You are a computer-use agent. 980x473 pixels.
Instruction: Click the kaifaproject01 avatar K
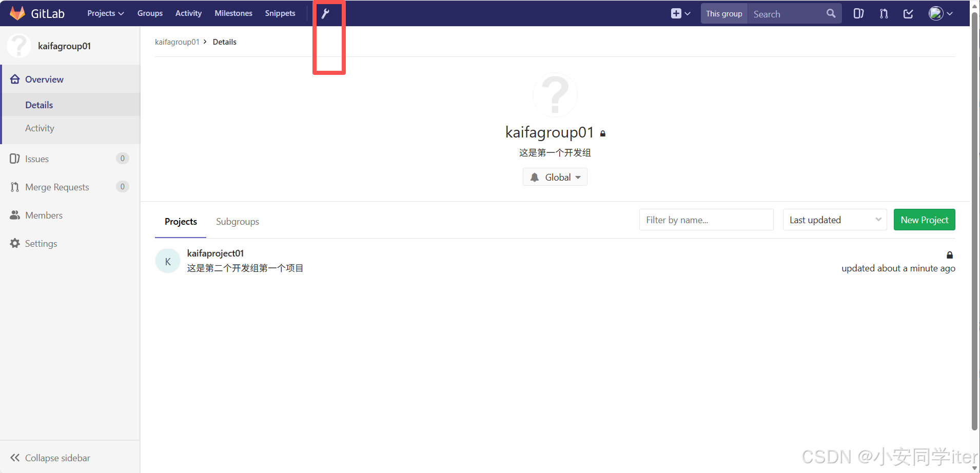pyautogui.click(x=168, y=261)
